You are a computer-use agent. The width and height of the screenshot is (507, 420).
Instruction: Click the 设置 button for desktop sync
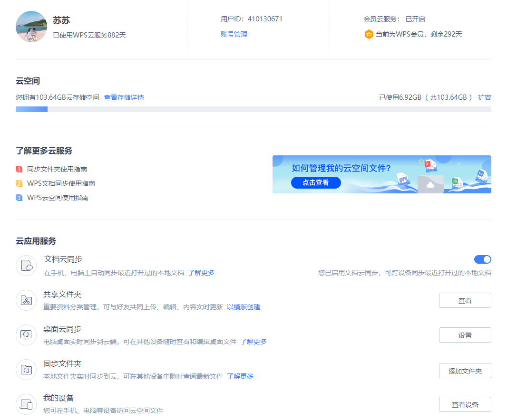tap(465, 334)
